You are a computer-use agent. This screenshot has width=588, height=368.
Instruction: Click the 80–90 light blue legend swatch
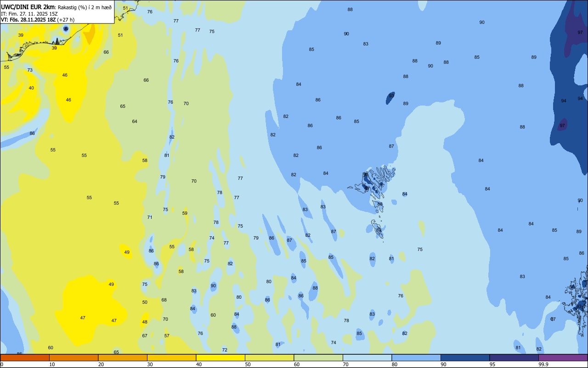click(416, 357)
